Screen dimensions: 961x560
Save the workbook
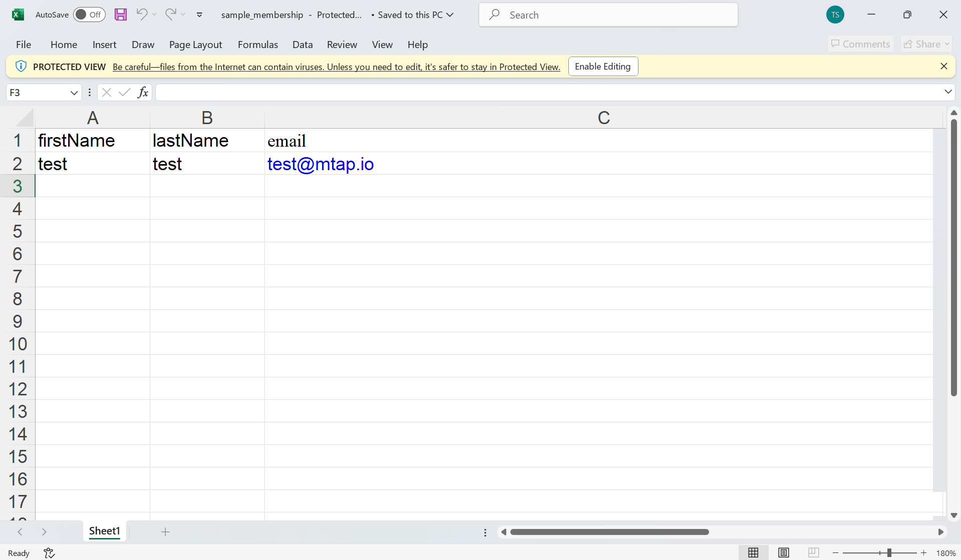tap(120, 15)
